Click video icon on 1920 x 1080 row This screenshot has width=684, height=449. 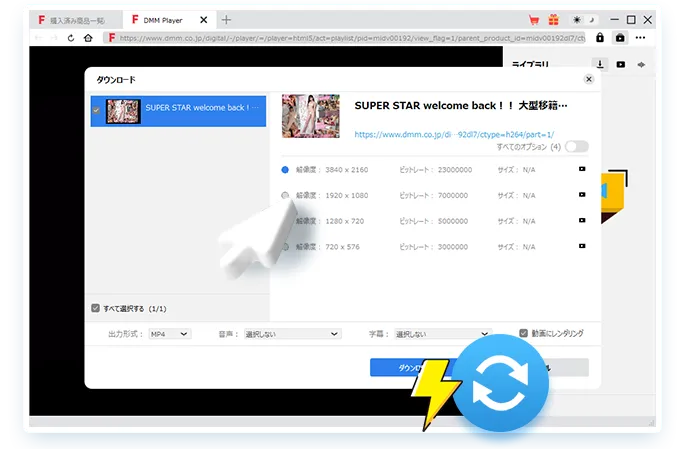click(582, 195)
